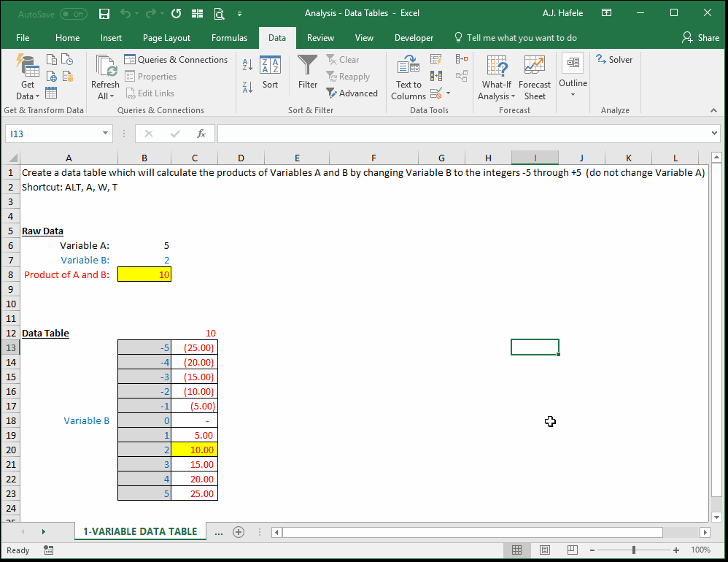Click the Flash Fill icon
Screen dimensions: 728x562
pos(436,59)
